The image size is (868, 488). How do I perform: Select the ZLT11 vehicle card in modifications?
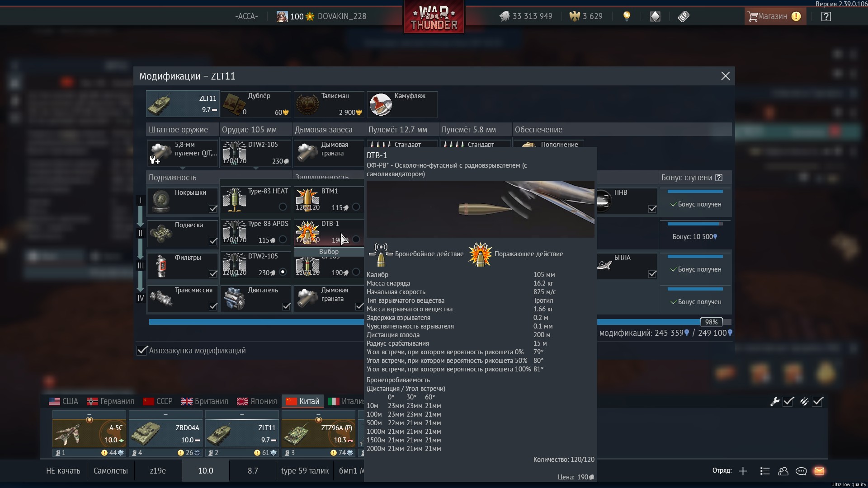click(x=182, y=104)
